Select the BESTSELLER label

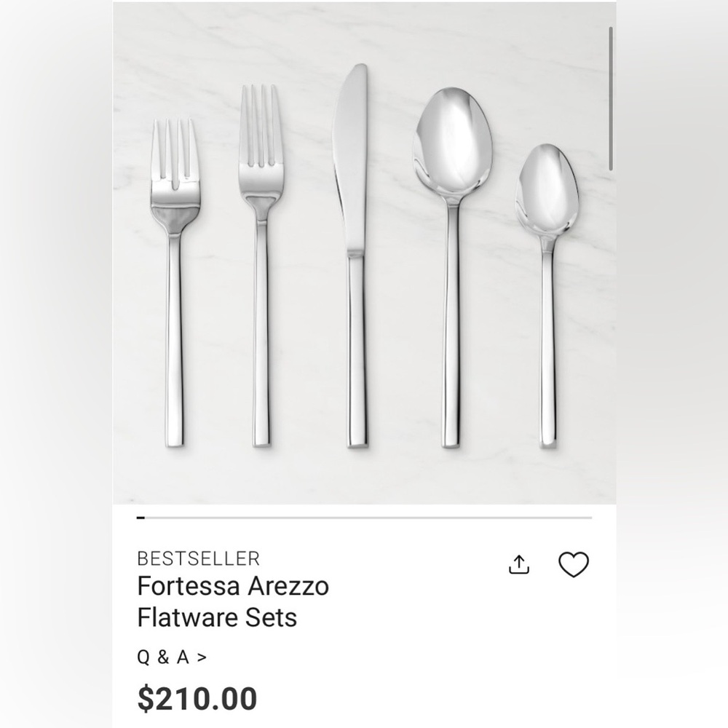[198, 558]
